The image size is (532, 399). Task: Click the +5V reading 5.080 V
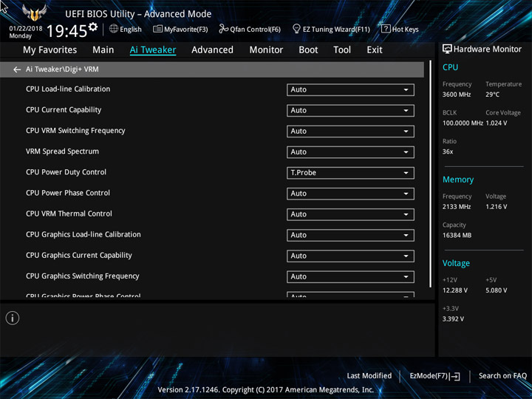(x=497, y=290)
